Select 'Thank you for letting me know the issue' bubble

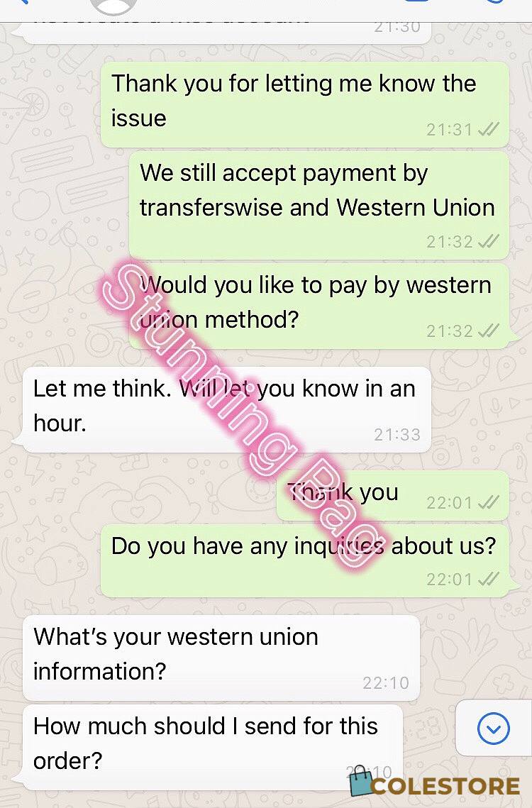pos(305,104)
